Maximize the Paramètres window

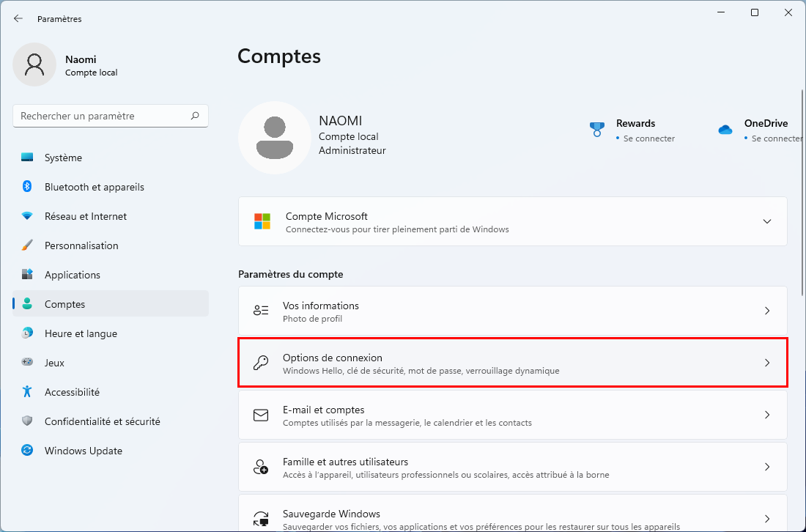pyautogui.click(x=755, y=13)
